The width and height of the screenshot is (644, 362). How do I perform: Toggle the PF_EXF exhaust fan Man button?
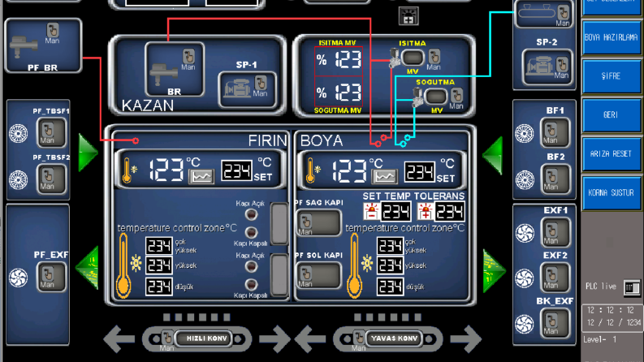pos(51,278)
